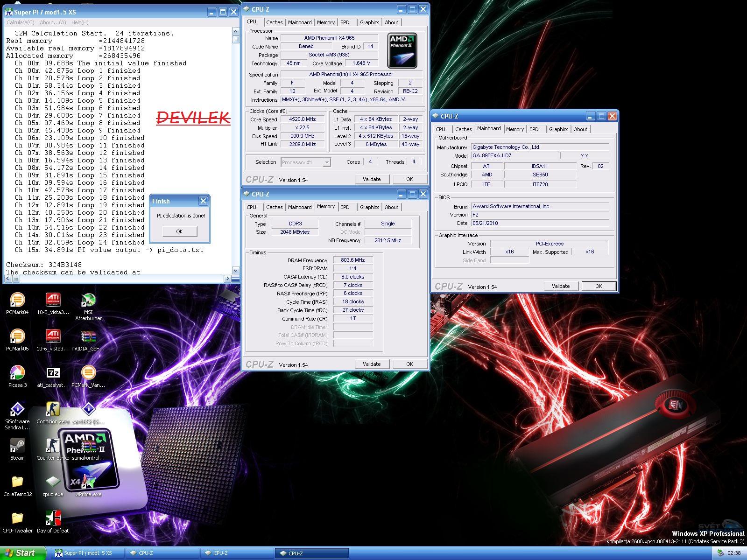
Task: Launch SiSoftware Sandra shortcut
Action: [x=17, y=416]
